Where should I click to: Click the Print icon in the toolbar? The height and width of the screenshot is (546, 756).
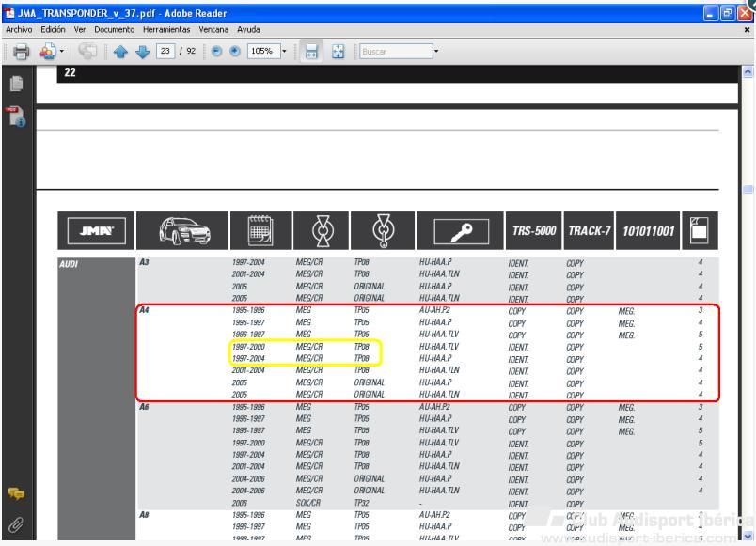[21, 51]
